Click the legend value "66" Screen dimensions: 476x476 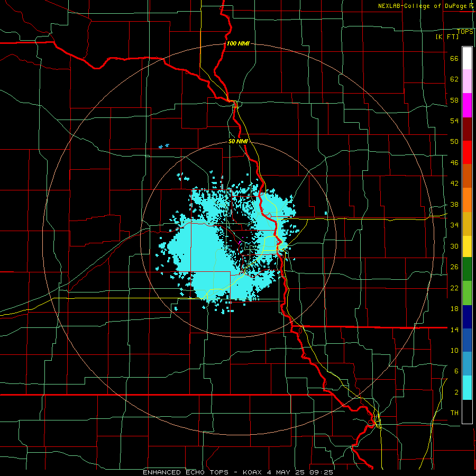(454, 59)
